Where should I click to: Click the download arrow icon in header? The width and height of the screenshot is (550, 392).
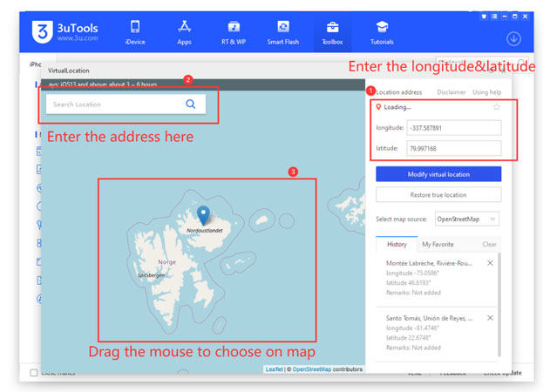(x=513, y=38)
